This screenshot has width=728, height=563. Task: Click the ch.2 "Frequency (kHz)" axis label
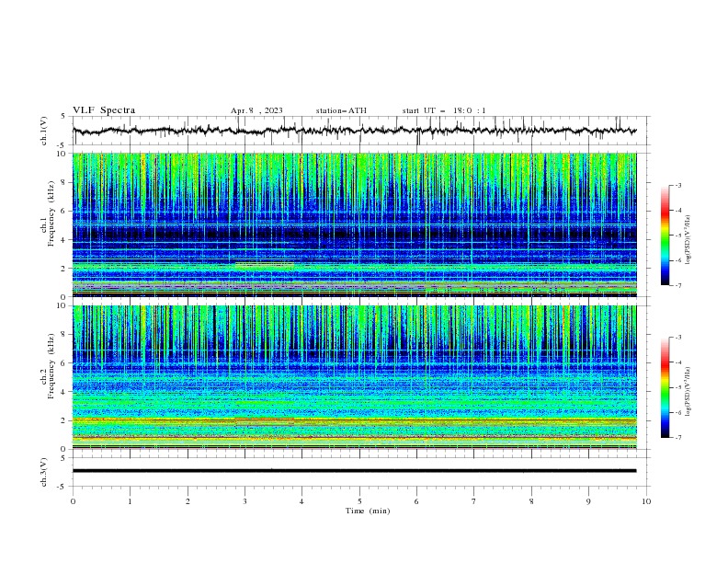click(51, 366)
